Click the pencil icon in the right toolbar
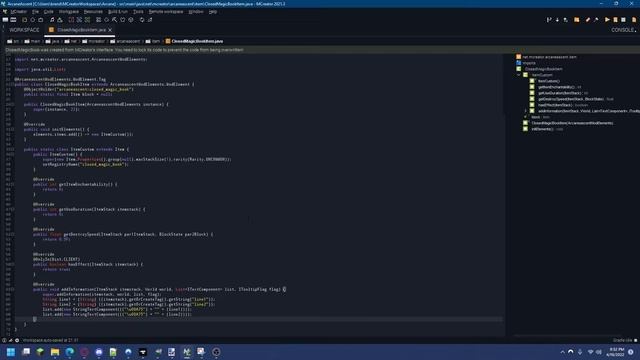This screenshot has width=640, height=360. 588,20
